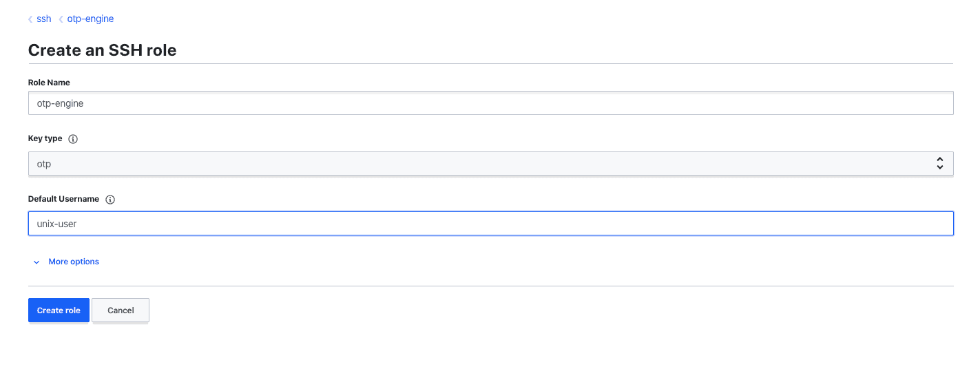The width and height of the screenshot is (980, 369).
Task: Click the divider line above Create role button
Action: click(x=490, y=286)
